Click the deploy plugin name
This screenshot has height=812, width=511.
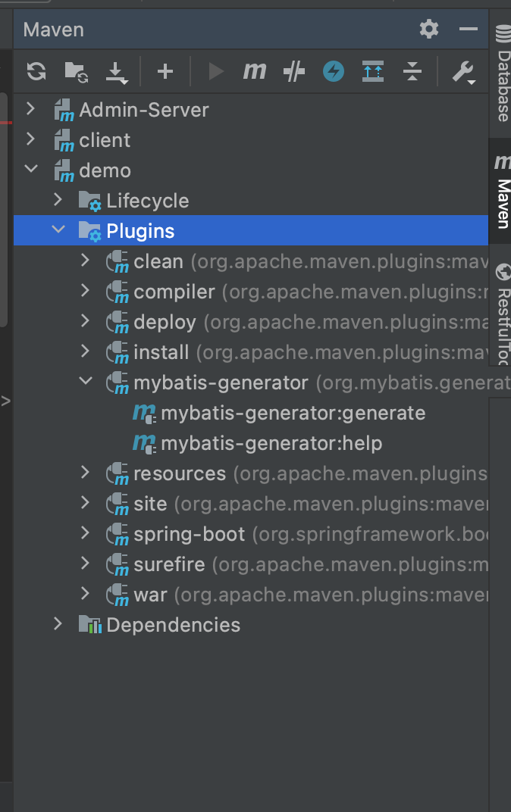coord(165,322)
